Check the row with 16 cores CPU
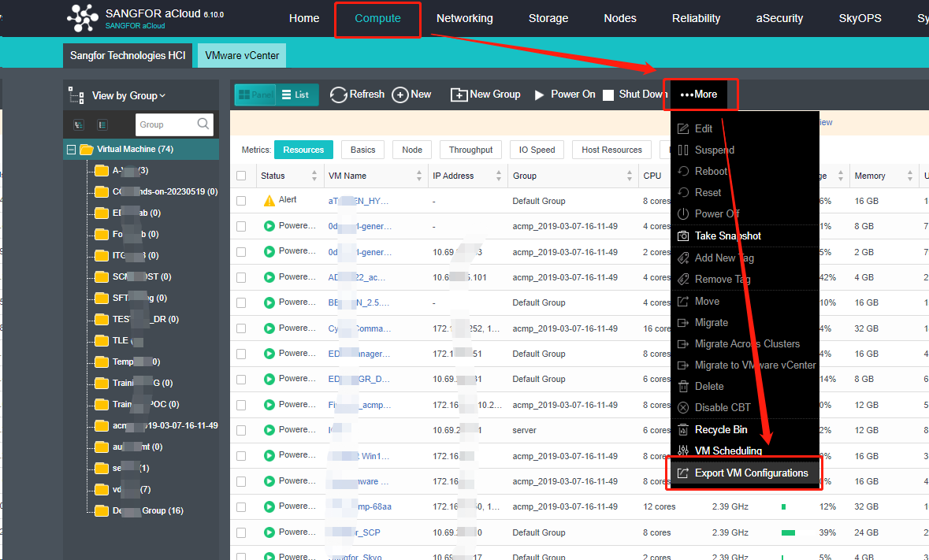 (x=241, y=328)
